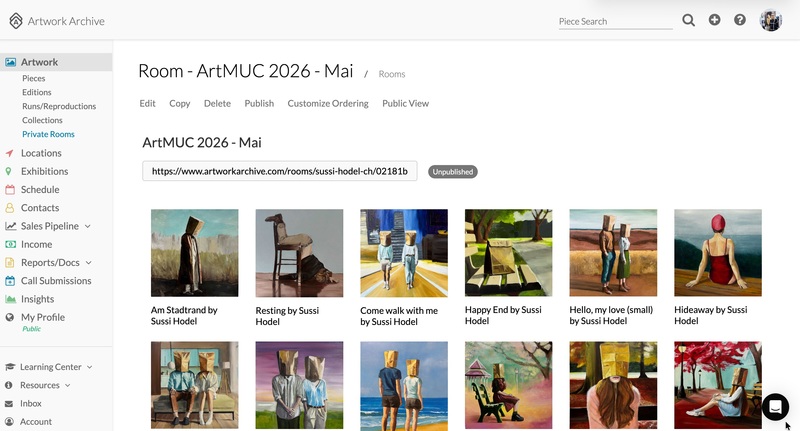The image size is (800, 431).
Task: Open the chat support bubble
Action: 775,407
